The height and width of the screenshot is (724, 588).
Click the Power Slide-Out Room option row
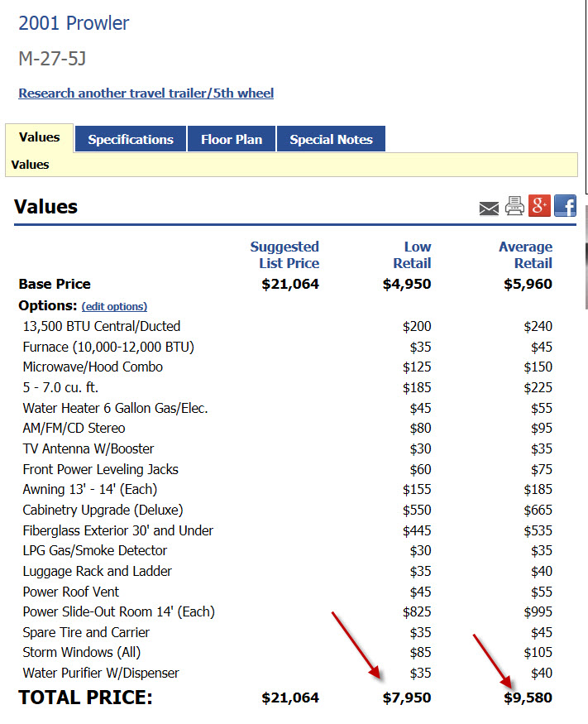118,611
